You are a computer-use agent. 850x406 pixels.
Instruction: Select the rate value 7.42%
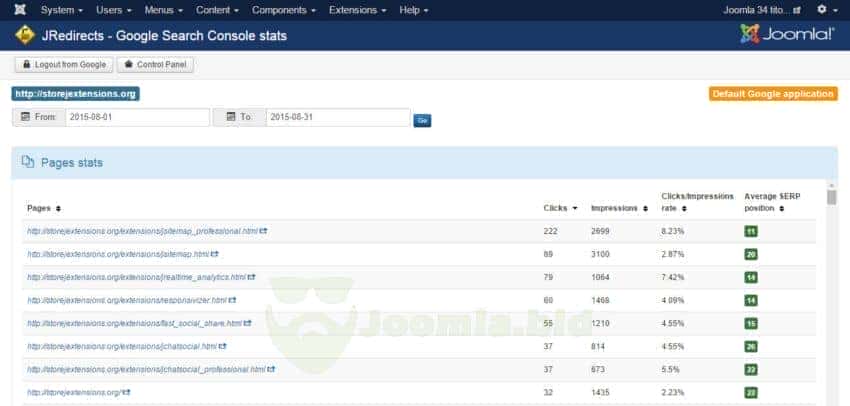pos(673,277)
